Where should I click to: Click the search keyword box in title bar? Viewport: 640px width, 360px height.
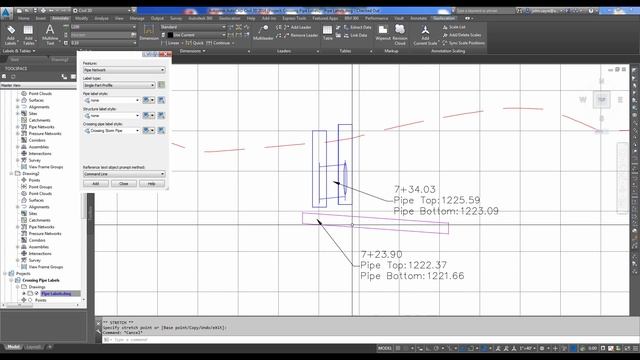coord(485,11)
